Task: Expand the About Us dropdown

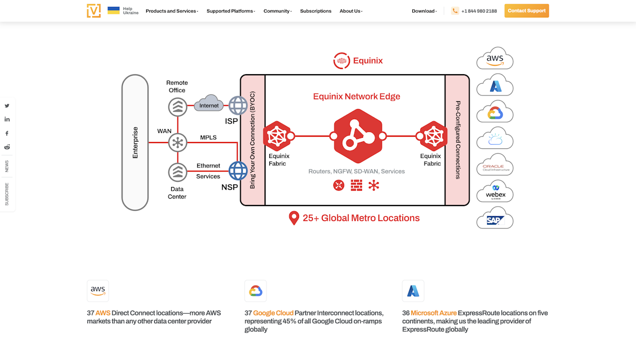Action: (x=351, y=11)
